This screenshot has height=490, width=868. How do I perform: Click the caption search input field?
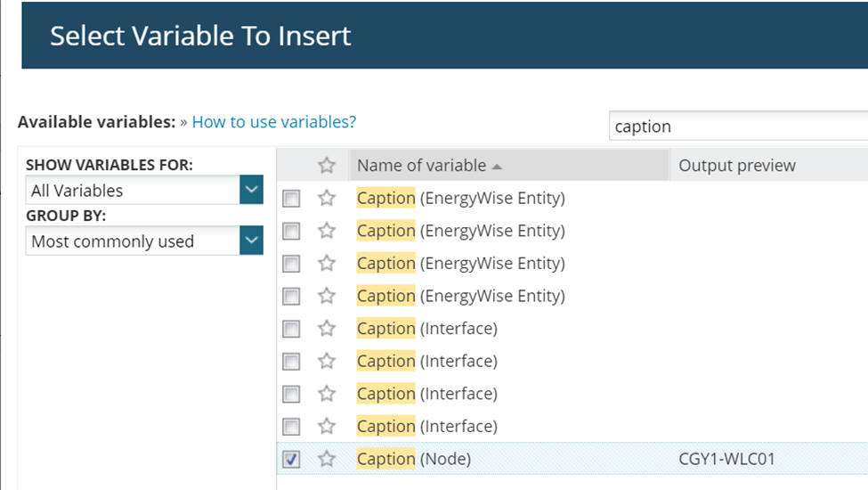click(x=739, y=127)
